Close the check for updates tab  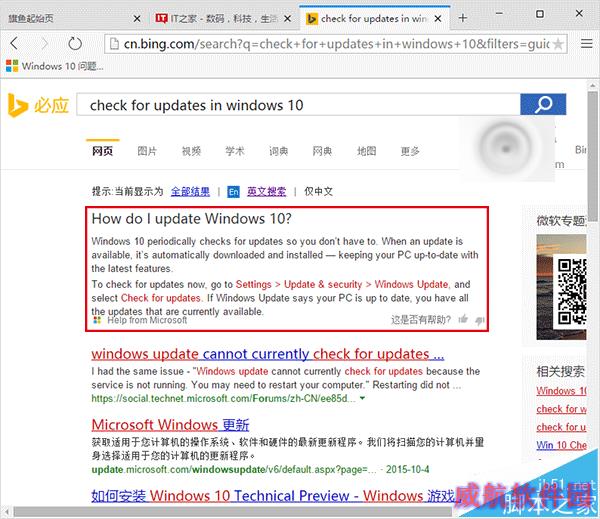point(438,18)
